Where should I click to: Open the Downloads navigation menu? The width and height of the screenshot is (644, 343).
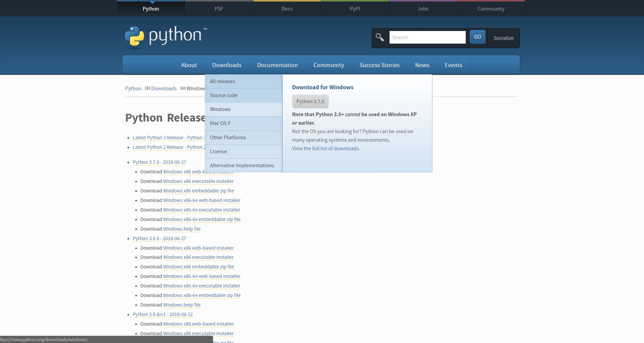tap(227, 65)
